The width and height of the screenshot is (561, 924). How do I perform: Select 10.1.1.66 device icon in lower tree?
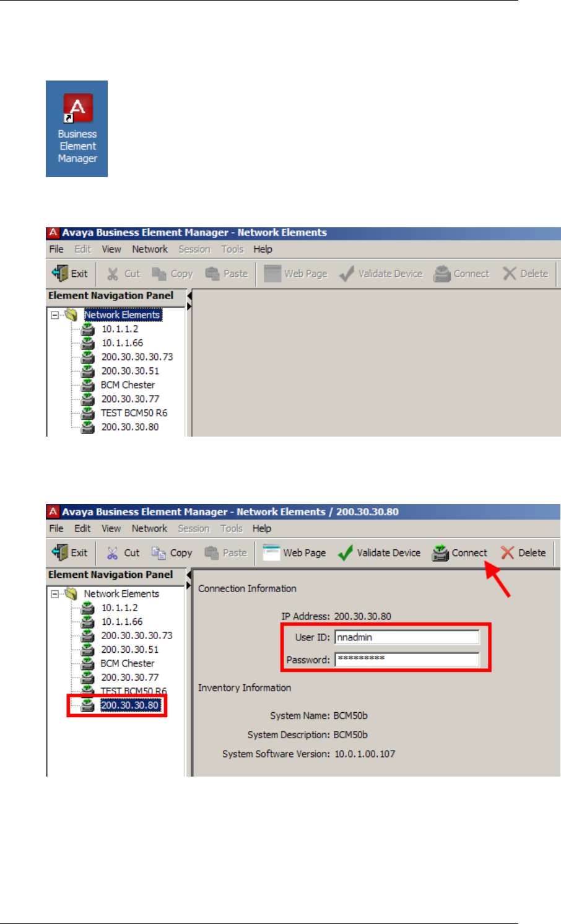point(88,621)
